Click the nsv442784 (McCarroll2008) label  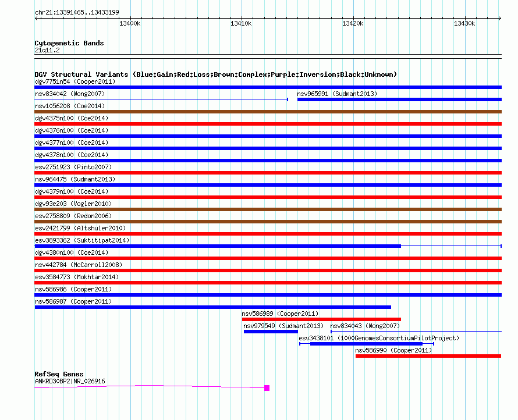click(x=79, y=265)
